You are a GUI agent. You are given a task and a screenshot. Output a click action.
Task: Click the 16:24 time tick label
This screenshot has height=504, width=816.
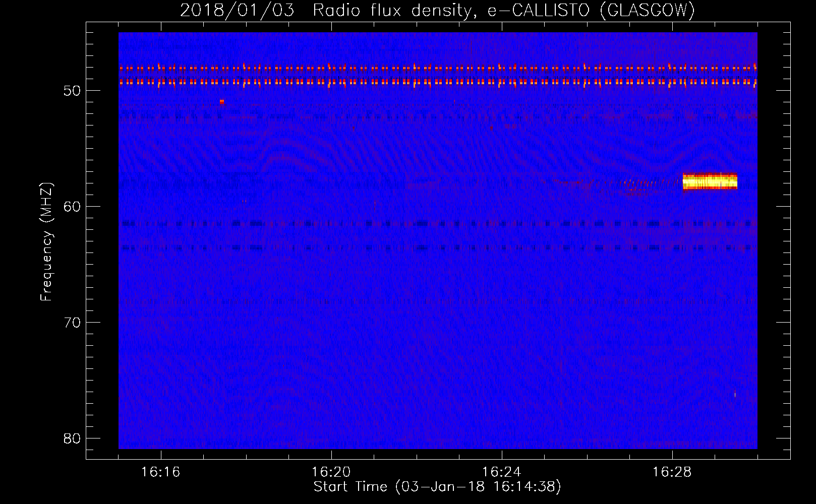(x=501, y=472)
